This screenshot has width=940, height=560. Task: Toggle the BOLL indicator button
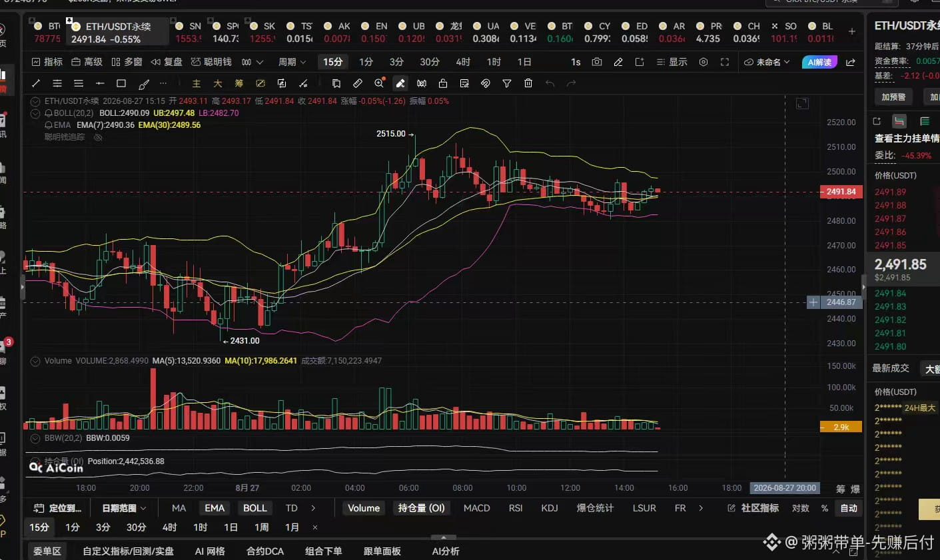[x=255, y=508]
